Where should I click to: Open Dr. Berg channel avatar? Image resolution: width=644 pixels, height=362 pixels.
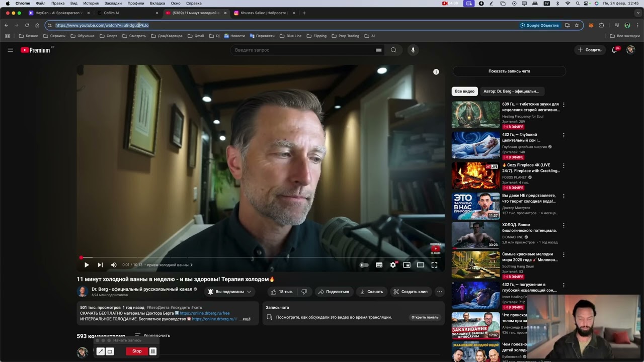[x=83, y=292]
